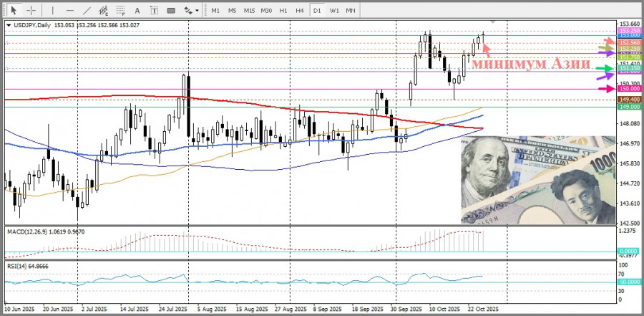
Task: Click the 146.970 price scale value
Action: (x=630, y=143)
